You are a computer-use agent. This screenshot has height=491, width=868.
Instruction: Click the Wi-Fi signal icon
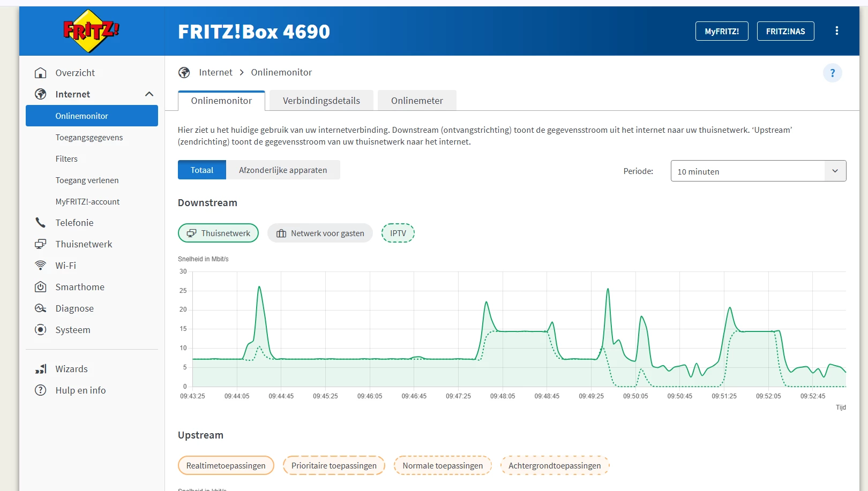point(40,266)
